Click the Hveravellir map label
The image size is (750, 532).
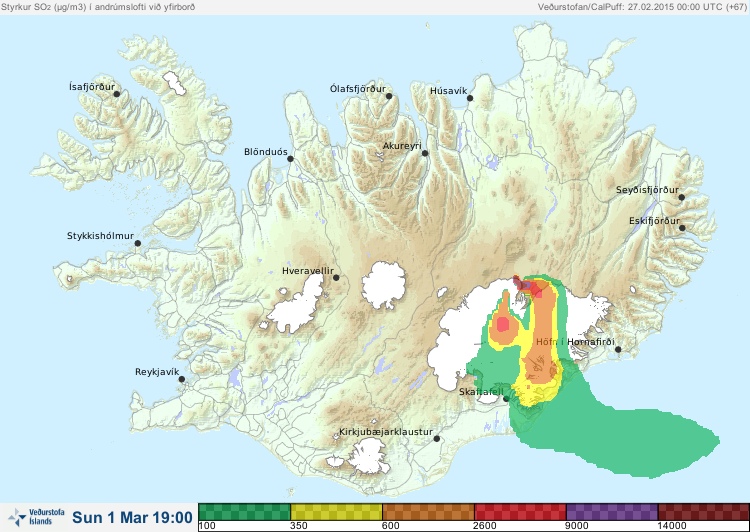point(308,271)
